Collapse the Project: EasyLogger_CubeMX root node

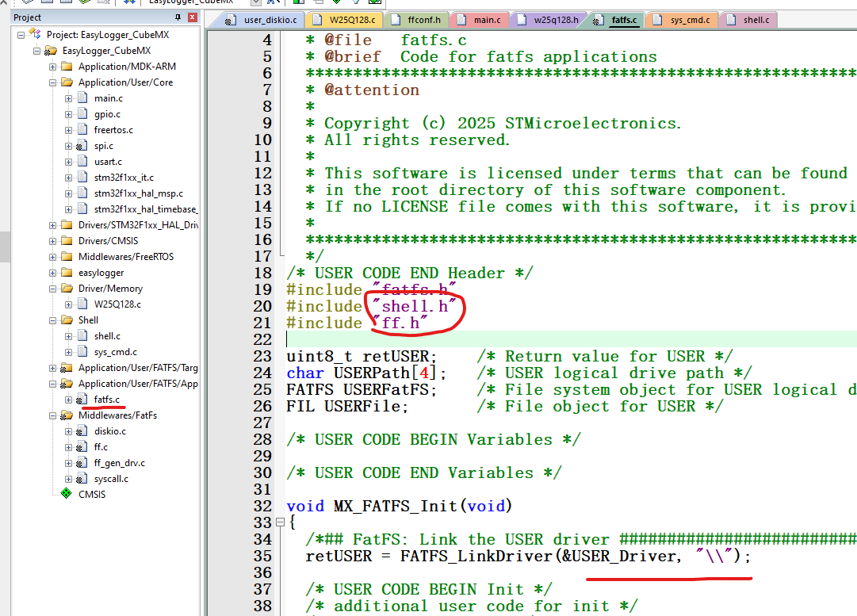(x=21, y=35)
